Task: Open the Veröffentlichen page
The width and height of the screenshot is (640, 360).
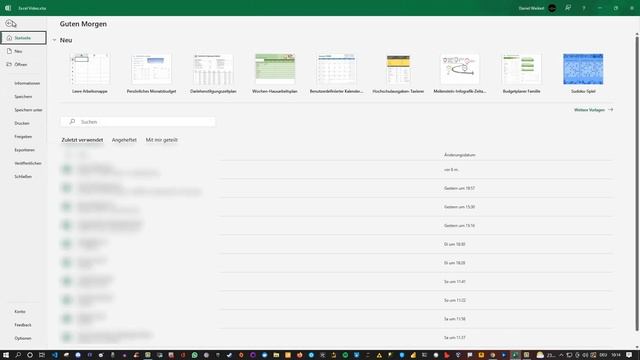Action: (x=28, y=163)
